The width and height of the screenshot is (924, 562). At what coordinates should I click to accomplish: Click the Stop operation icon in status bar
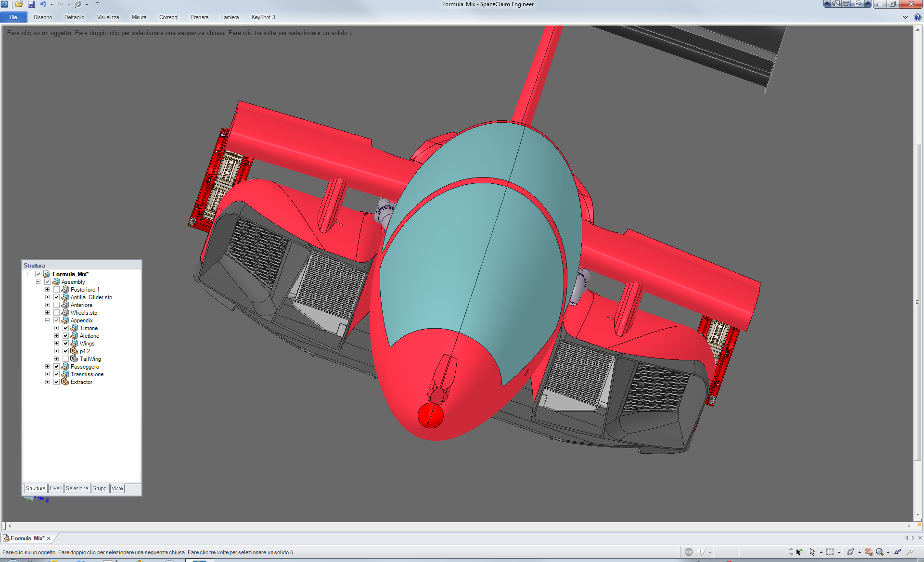pyautogui.click(x=689, y=552)
